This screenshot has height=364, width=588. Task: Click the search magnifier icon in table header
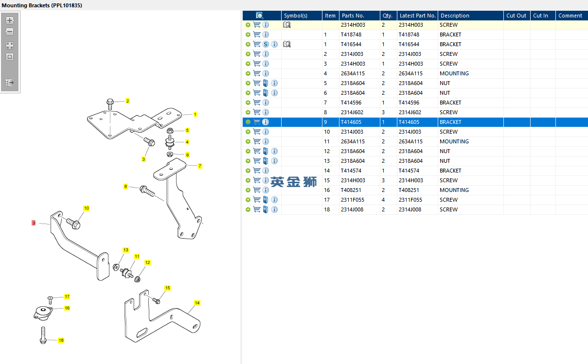[x=260, y=16]
